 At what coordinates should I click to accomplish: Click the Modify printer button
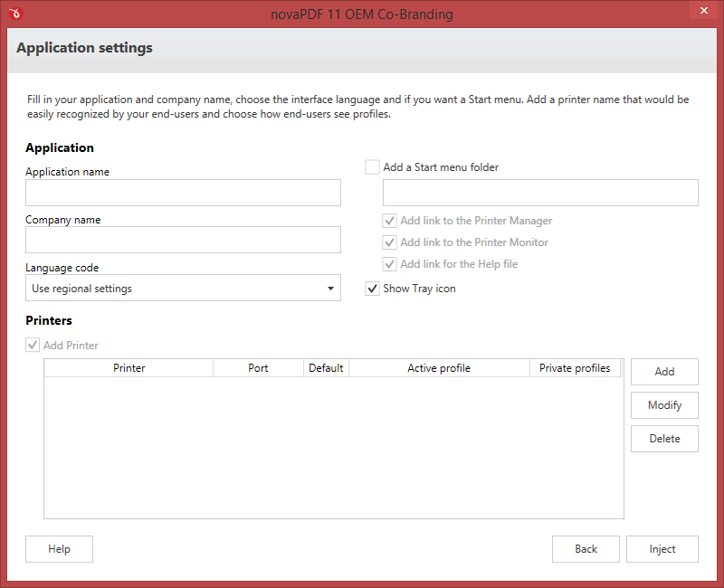[664, 405]
